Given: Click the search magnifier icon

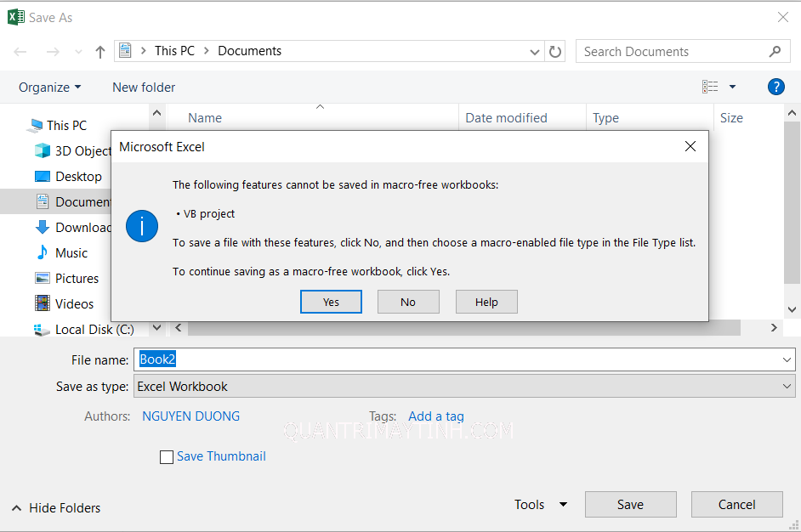Looking at the screenshot, I should coord(775,51).
